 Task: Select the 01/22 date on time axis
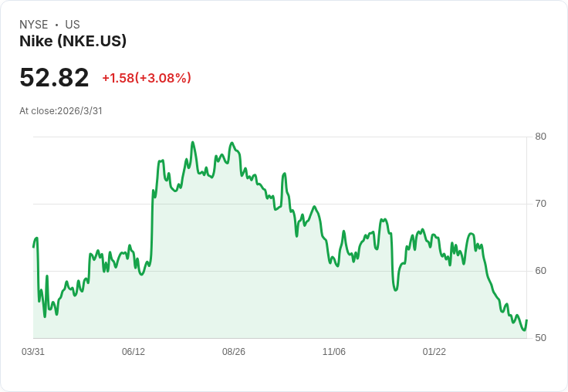click(434, 352)
